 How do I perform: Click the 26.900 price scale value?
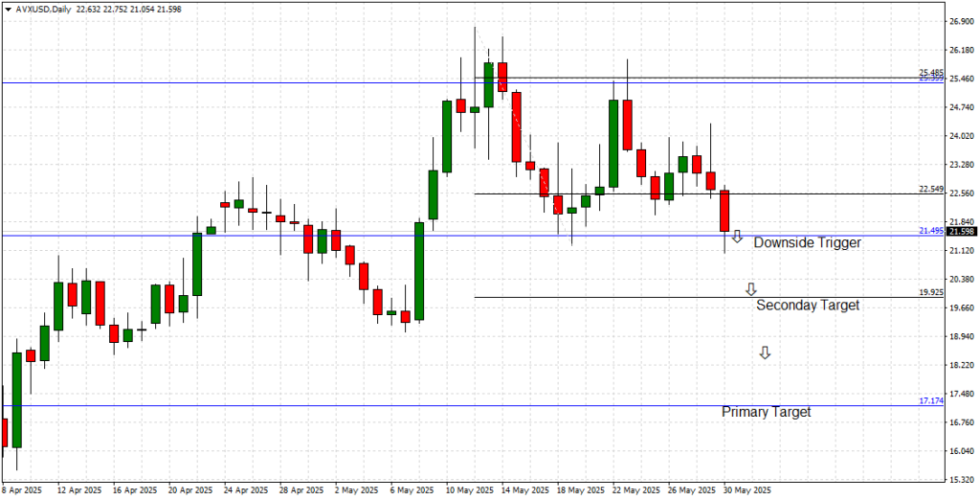click(x=961, y=21)
